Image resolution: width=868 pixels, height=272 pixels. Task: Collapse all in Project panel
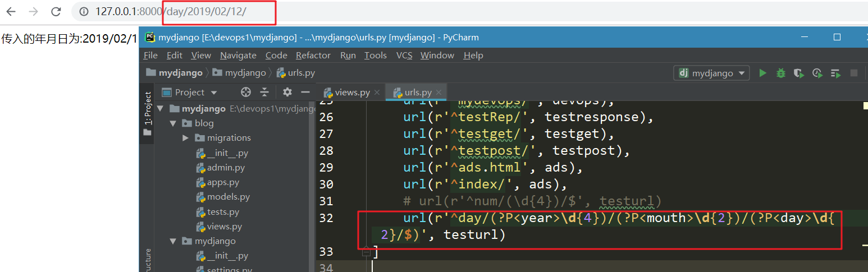[264, 93]
